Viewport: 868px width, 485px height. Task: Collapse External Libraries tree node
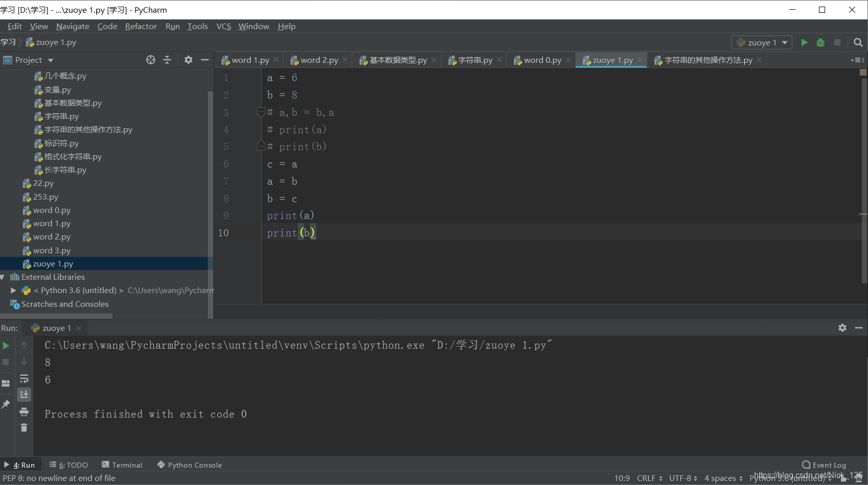tap(3, 277)
